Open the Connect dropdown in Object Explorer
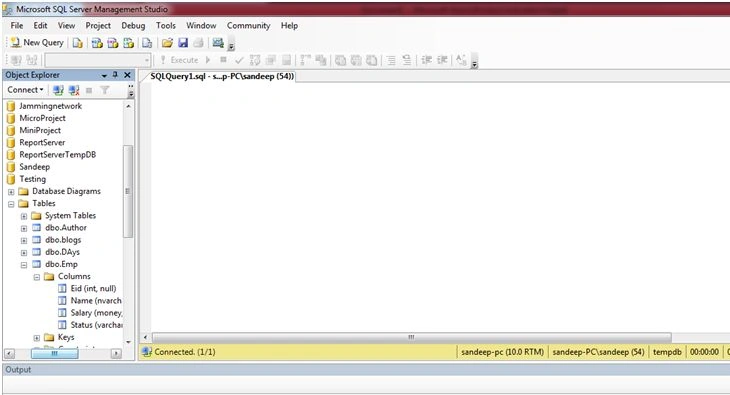730x395 pixels. tap(25, 90)
